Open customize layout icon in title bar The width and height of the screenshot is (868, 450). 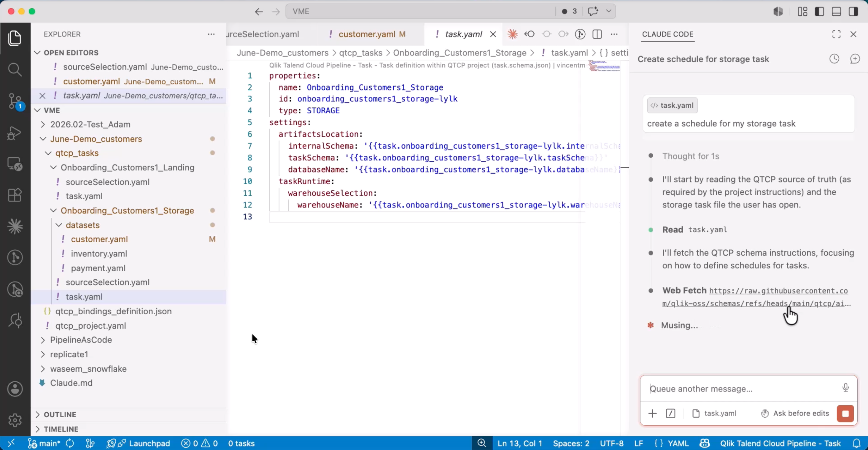(x=803, y=12)
